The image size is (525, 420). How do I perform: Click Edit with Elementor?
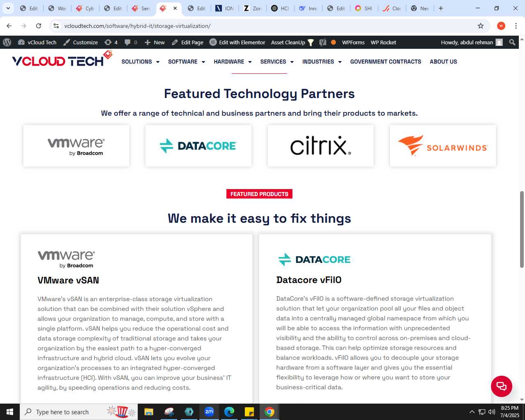pos(237,42)
